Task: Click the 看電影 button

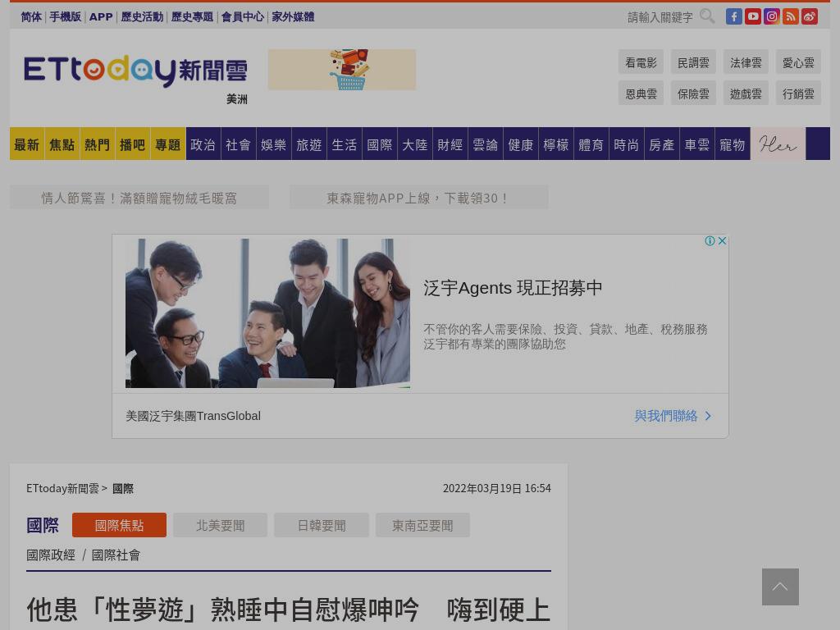Action: tap(641, 62)
